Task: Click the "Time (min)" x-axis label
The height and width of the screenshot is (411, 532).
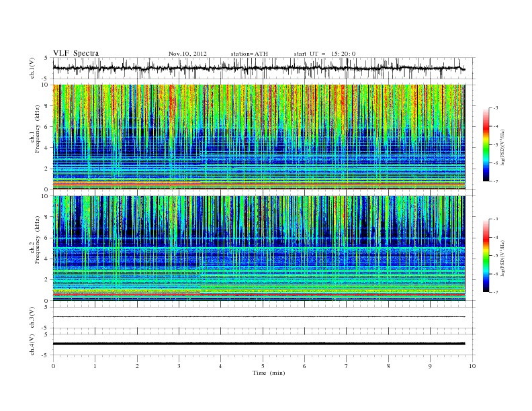Action: pyautogui.click(x=269, y=373)
